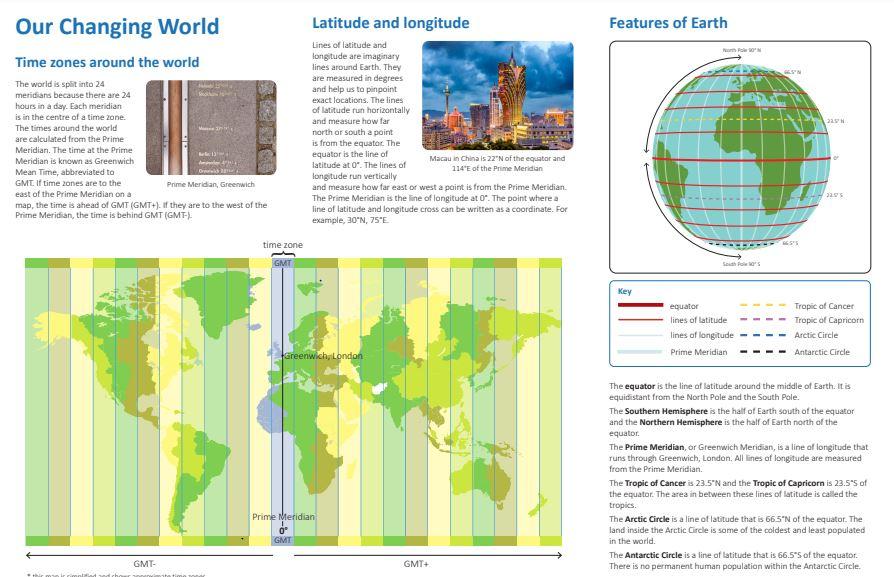Click the 'Our Changing World' title
Viewport: 894px width, 577px height.
pyautogui.click(x=117, y=27)
